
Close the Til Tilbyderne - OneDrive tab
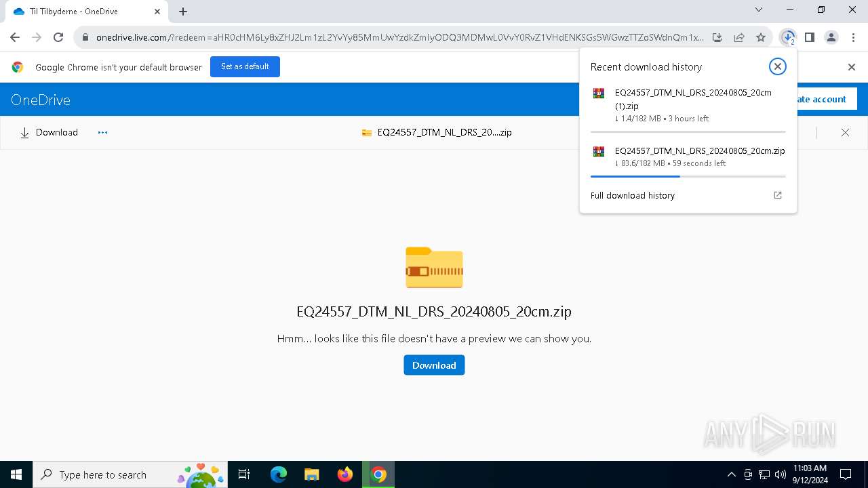(x=157, y=12)
